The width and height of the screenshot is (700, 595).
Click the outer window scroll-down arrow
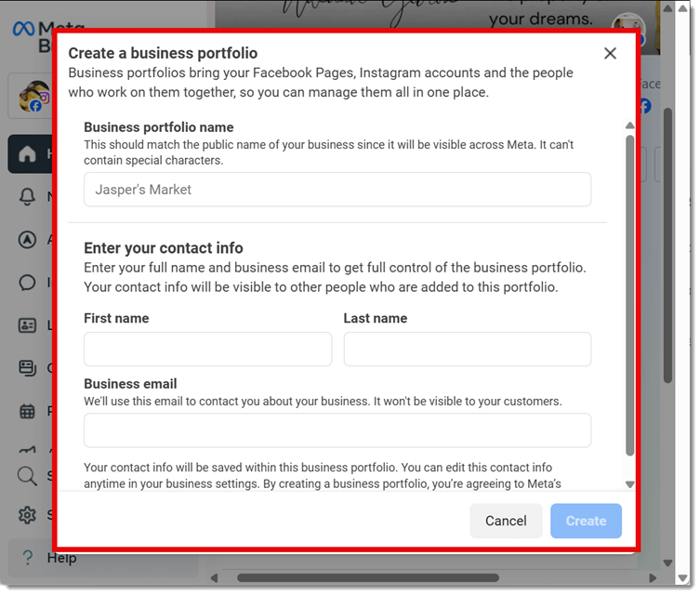682,578
